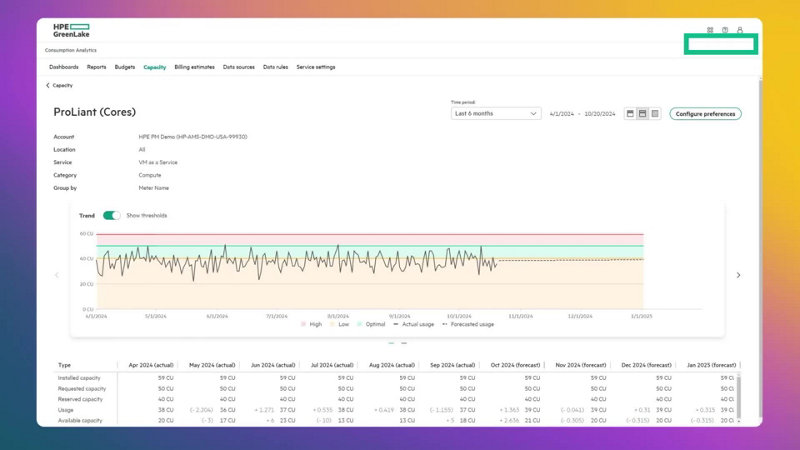The width and height of the screenshot is (800, 450).
Task: Turn off the Show thresholds toggle
Action: click(111, 215)
